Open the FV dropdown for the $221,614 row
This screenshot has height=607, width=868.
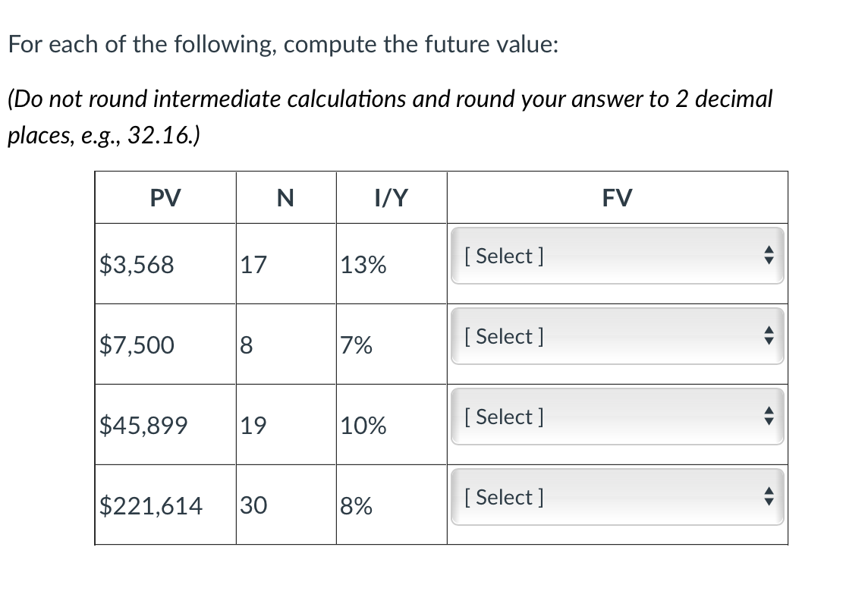617,498
